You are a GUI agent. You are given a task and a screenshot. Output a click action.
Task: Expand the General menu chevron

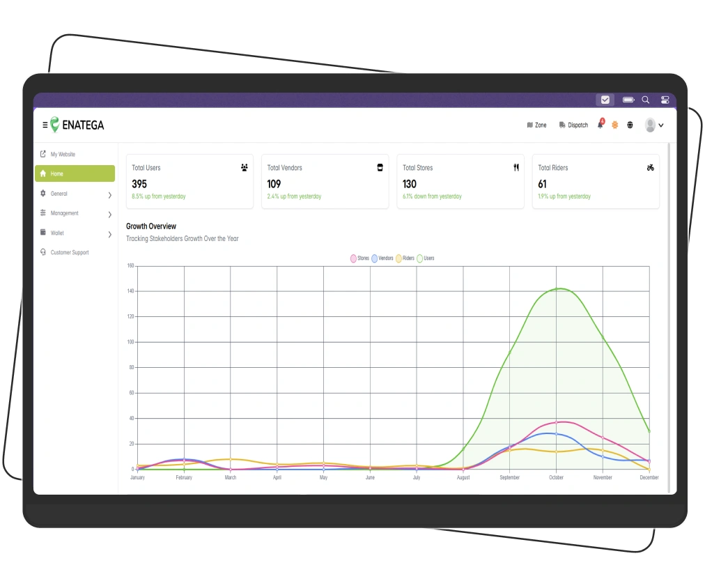pyautogui.click(x=109, y=194)
